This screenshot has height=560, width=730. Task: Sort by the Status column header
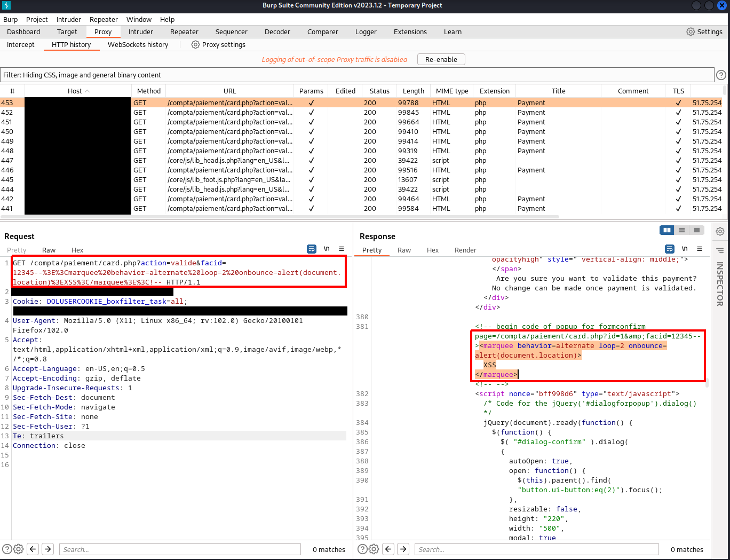(x=379, y=91)
